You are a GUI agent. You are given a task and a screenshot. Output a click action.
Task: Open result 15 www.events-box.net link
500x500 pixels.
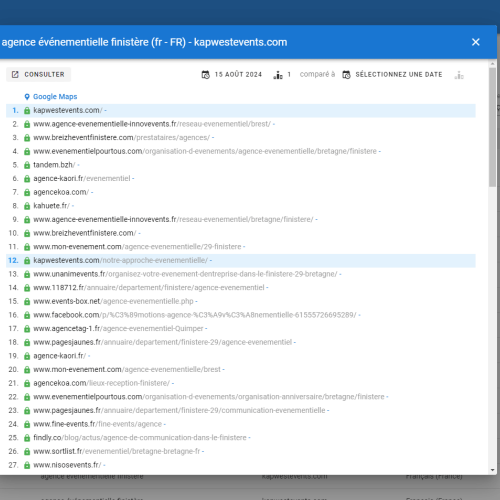(x=113, y=302)
